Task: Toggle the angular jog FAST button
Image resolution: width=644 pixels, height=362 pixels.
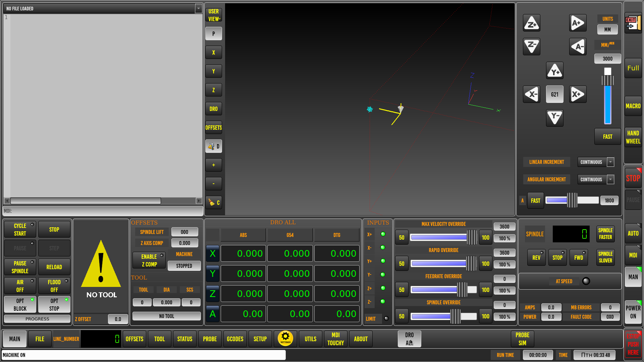Action: 535,200
